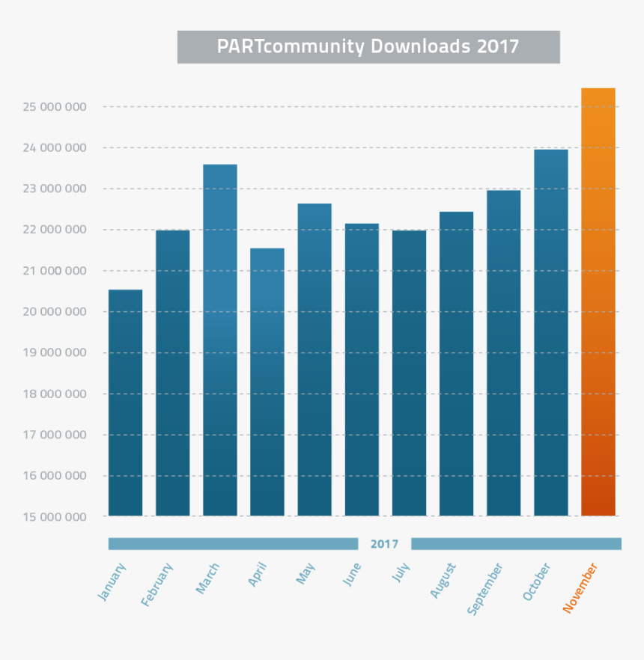Select the orange November bar

[598, 299]
